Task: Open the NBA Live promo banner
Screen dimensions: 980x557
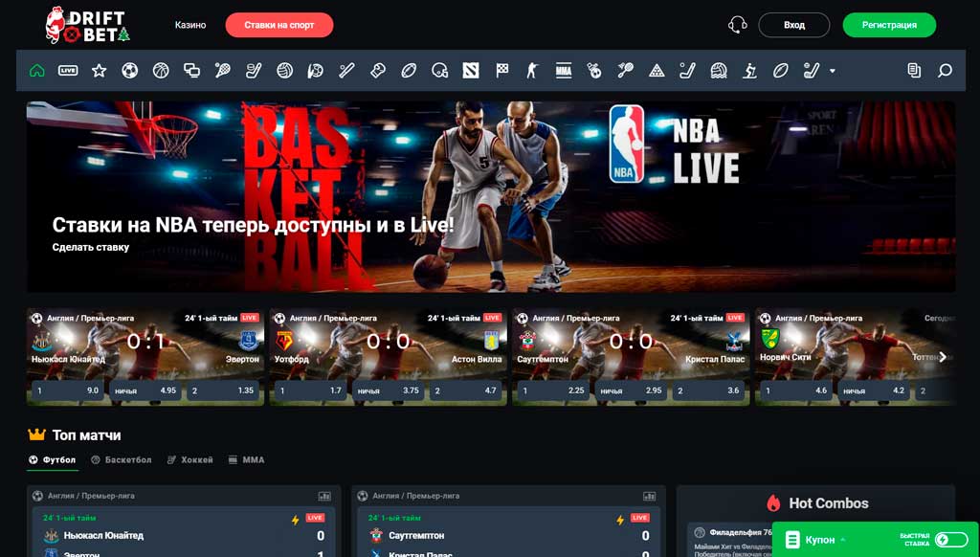Action: (491, 197)
